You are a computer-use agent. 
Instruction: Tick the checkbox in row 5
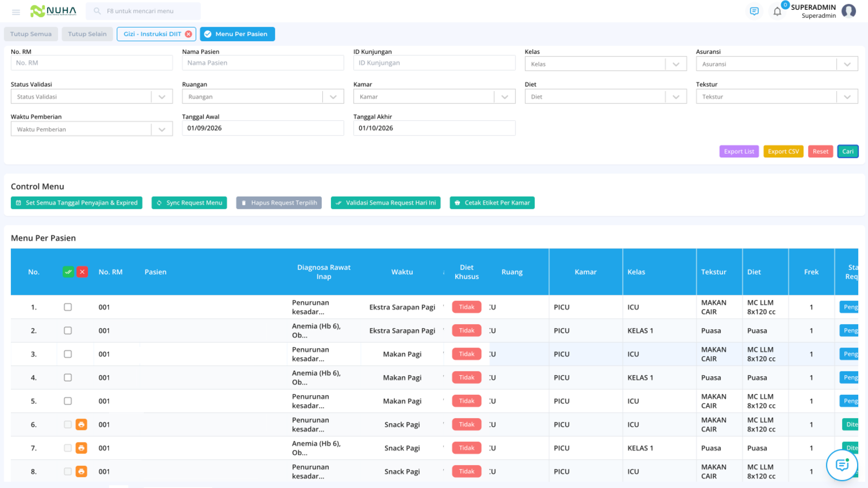[x=68, y=401]
